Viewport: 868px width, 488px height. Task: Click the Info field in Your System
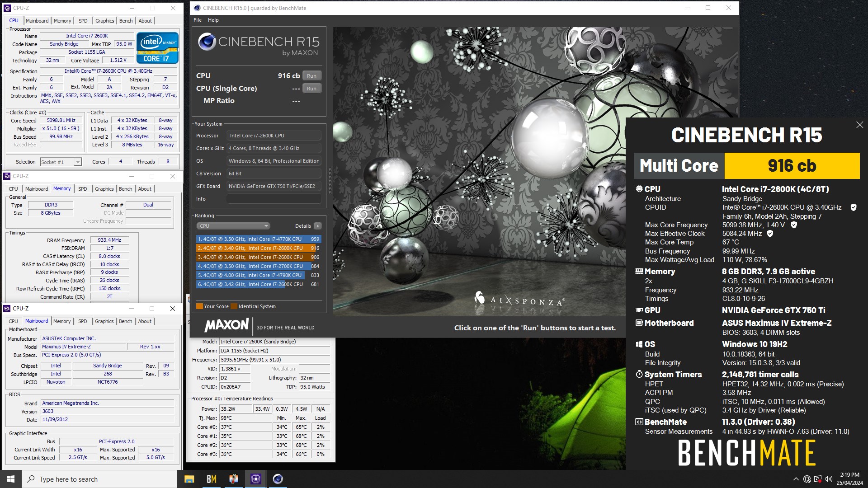click(274, 199)
